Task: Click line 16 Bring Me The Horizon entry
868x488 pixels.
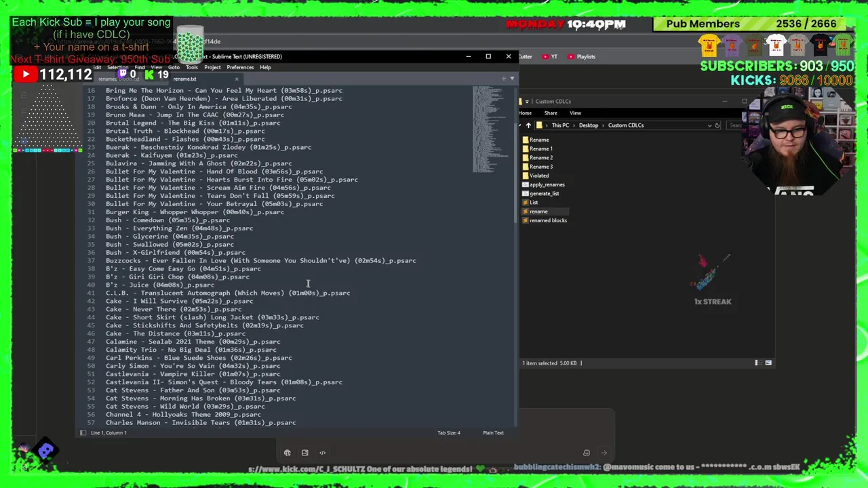Action: coord(224,90)
